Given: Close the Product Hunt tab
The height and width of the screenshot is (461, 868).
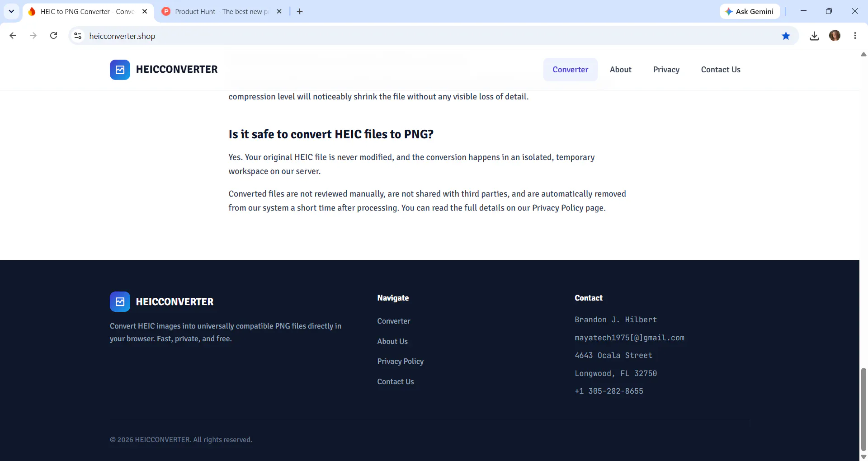Looking at the screenshot, I should pos(279,11).
